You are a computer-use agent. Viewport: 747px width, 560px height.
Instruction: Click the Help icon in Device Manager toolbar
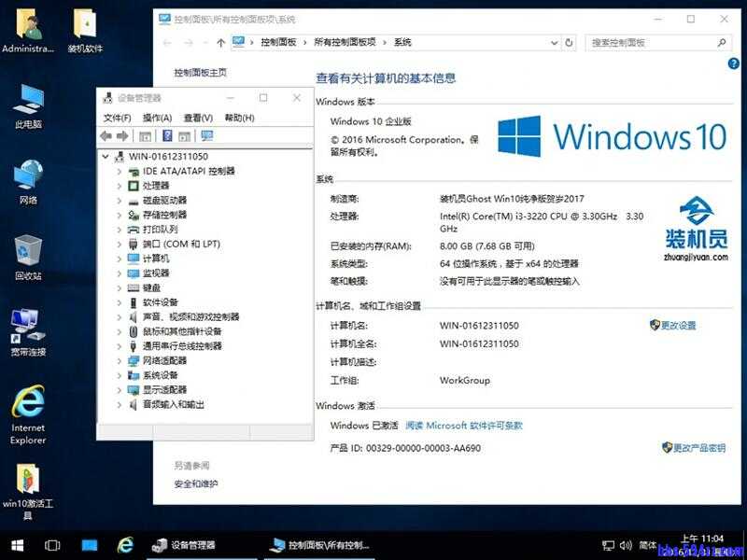(x=168, y=136)
